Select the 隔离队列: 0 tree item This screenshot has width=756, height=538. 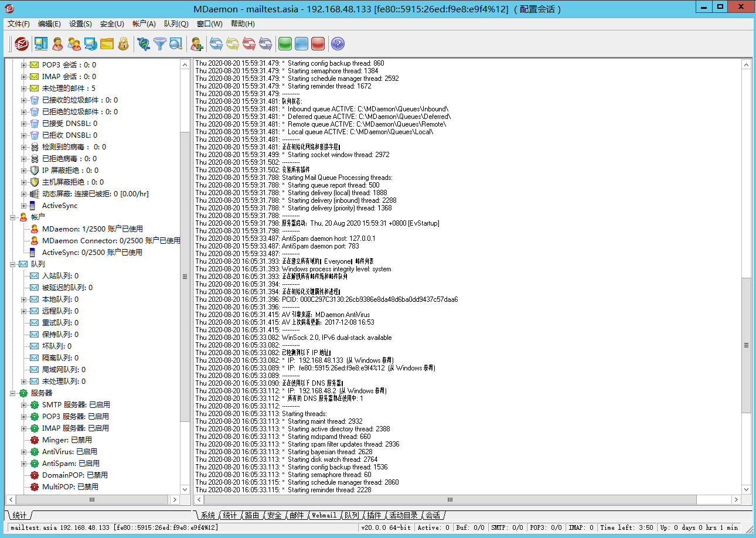[x=60, y=358]
